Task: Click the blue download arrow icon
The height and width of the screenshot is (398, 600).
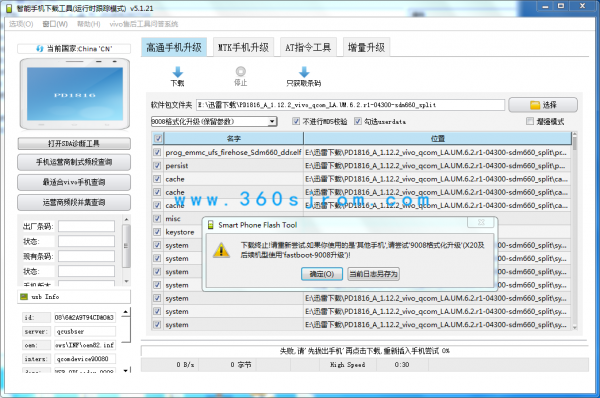Action: point(178,72)
